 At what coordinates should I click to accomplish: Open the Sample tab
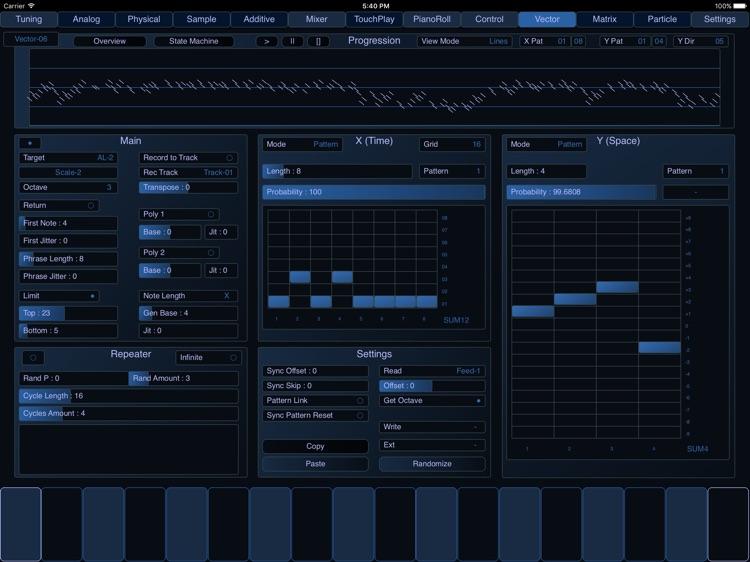point(201,19)
